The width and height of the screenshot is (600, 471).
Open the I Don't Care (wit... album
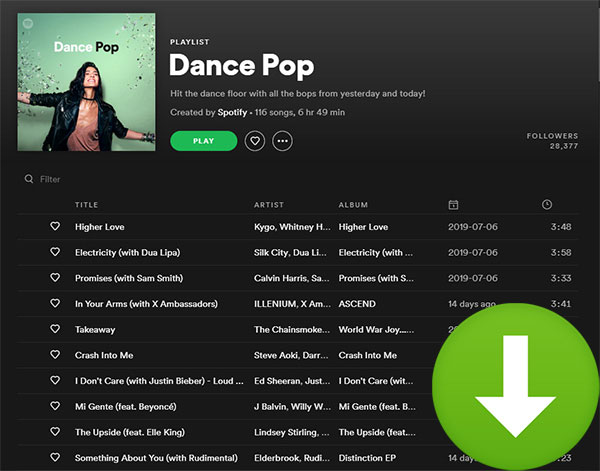coord(375,381)
